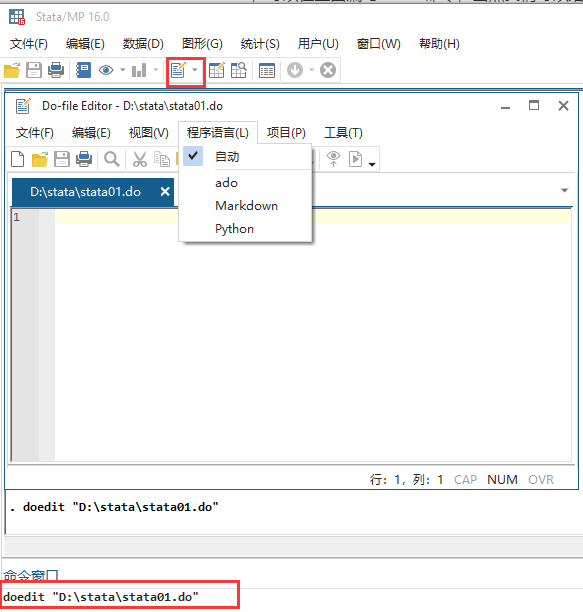Click the Copy icon in Do-file Editor
The image size is (583, 612).
(x=162, y=159)
